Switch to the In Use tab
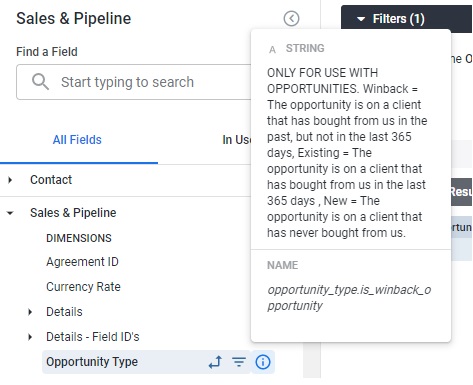The height and width of the screenshot is (385, 473). tap(236, 140)
